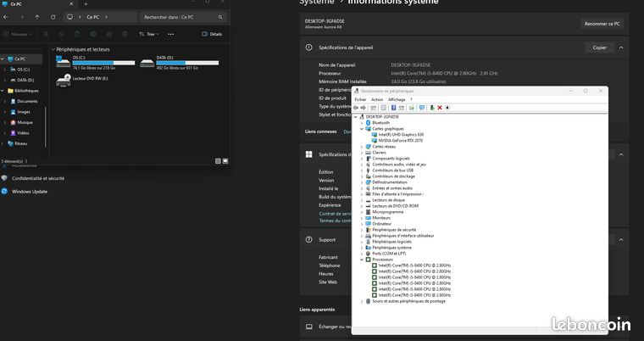This screenshot has width=644, height=341.
Task: Collapse the Cartes graphiques node
Action: pos(362,129)
